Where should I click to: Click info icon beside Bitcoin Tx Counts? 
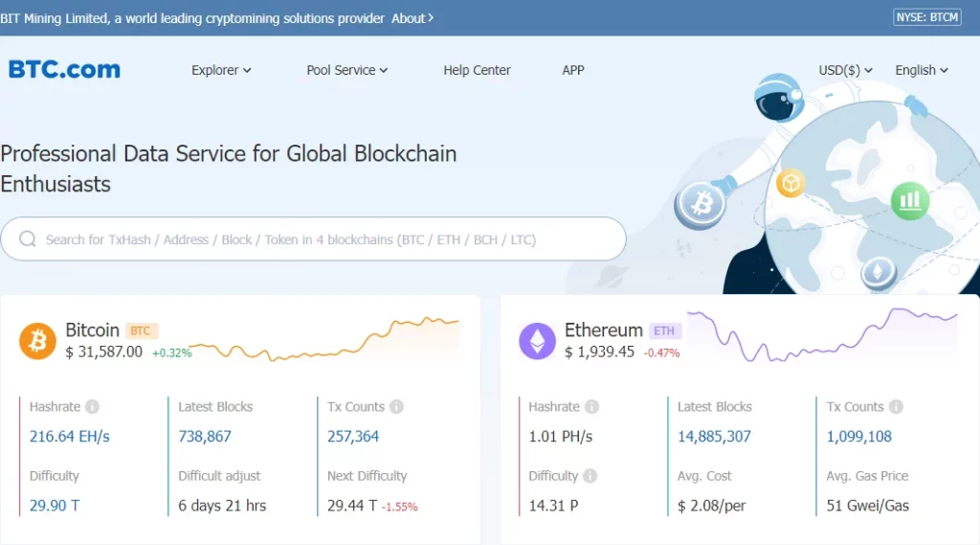396,407
